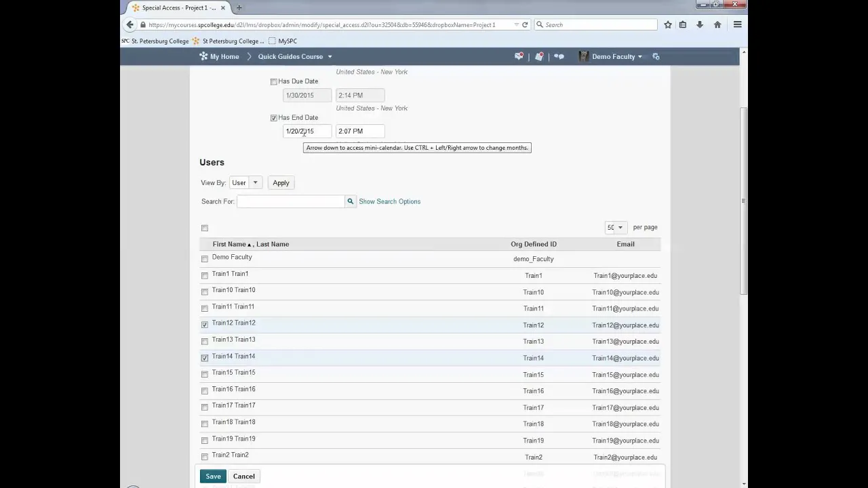Click Train17@yourplace.edu email cell

pos(625,407)
